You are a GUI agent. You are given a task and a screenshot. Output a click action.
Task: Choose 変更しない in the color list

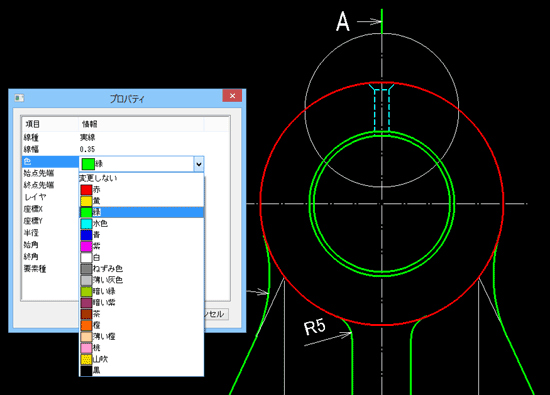(141, 178)
